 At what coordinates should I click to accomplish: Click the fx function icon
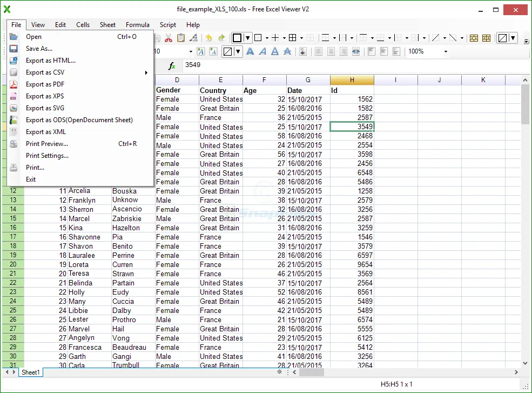point(172,66)
